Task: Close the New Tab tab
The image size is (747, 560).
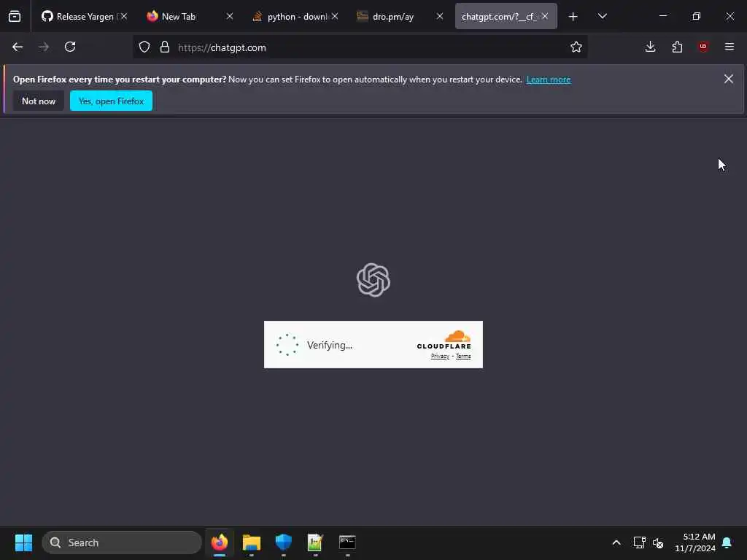Action: pyautogui.click(x=230, y=17)
